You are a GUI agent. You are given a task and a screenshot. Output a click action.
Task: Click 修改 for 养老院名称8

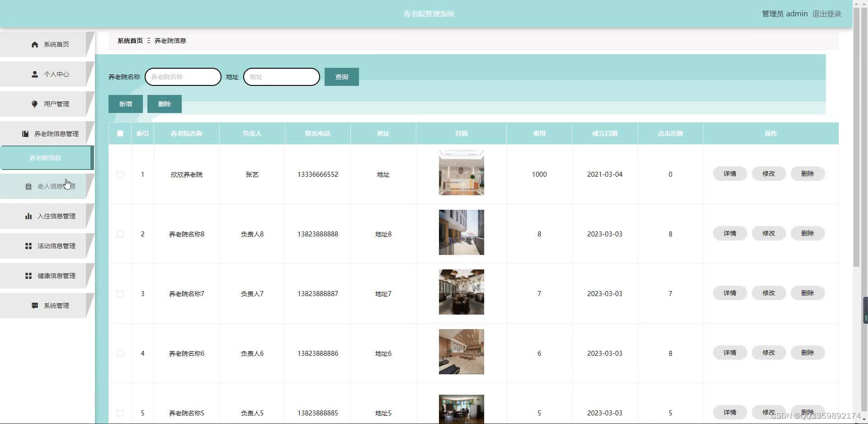coord(769,233)
